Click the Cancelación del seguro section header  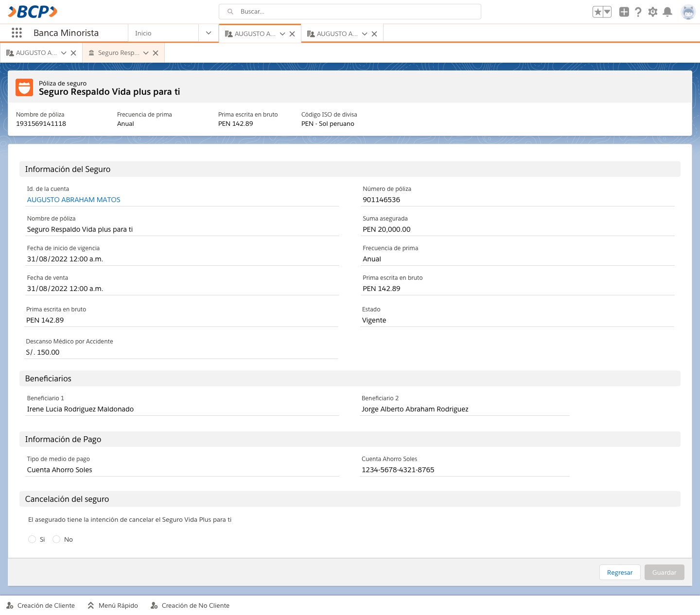[350, 499]
